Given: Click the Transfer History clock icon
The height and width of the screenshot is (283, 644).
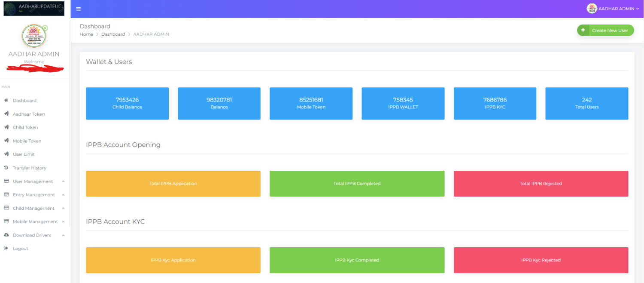Looking at the screenshot, I should (6, 168).
